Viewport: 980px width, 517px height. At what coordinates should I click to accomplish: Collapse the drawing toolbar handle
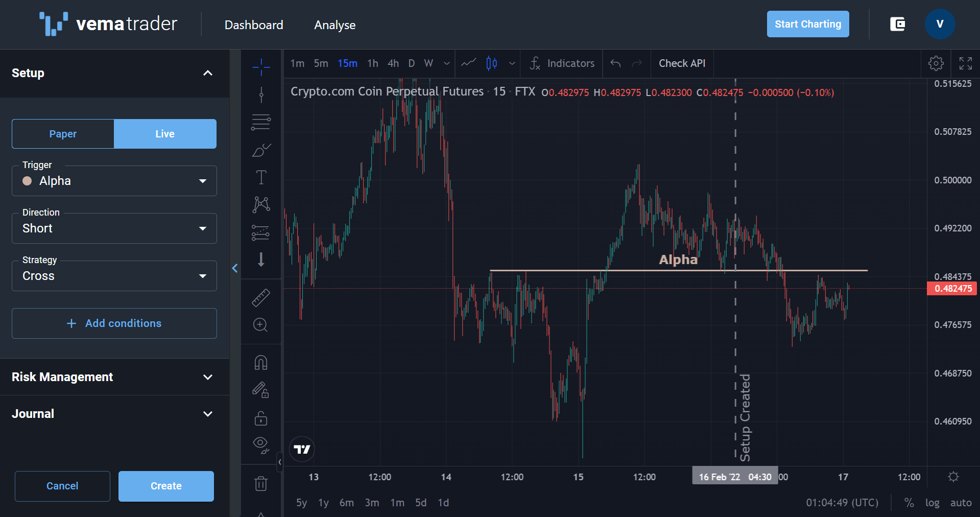click(279, 462)
